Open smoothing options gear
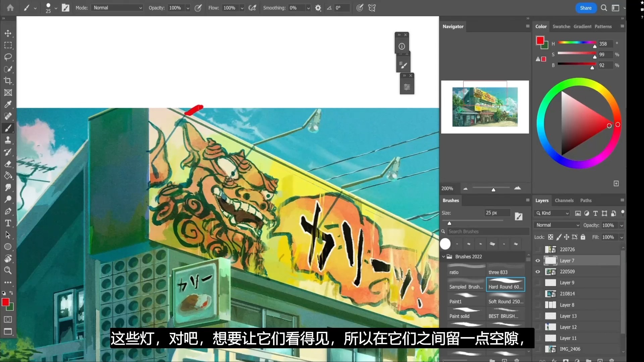Image resolution: width=644 pixels, height=362 pixels. (x=318, y=8)
